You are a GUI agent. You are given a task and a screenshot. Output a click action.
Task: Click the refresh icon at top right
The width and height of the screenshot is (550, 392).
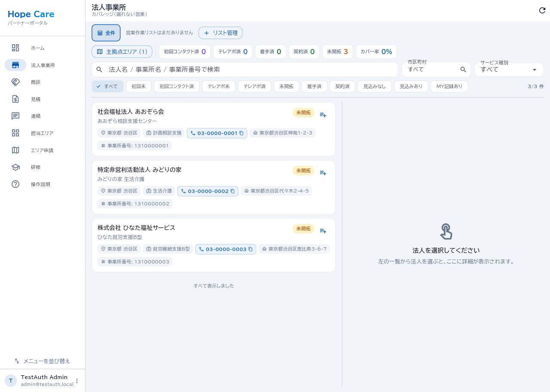542,10
